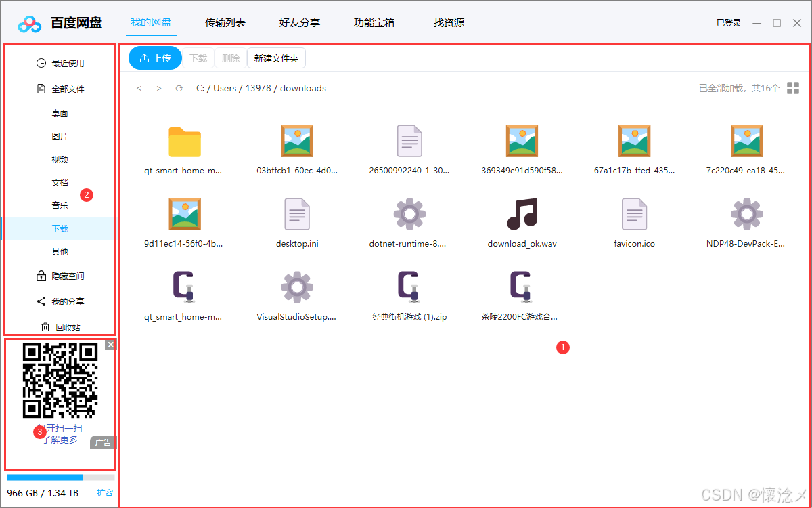
Task: Click the blue 上传 upload button
Action: [x=155, y=58]
